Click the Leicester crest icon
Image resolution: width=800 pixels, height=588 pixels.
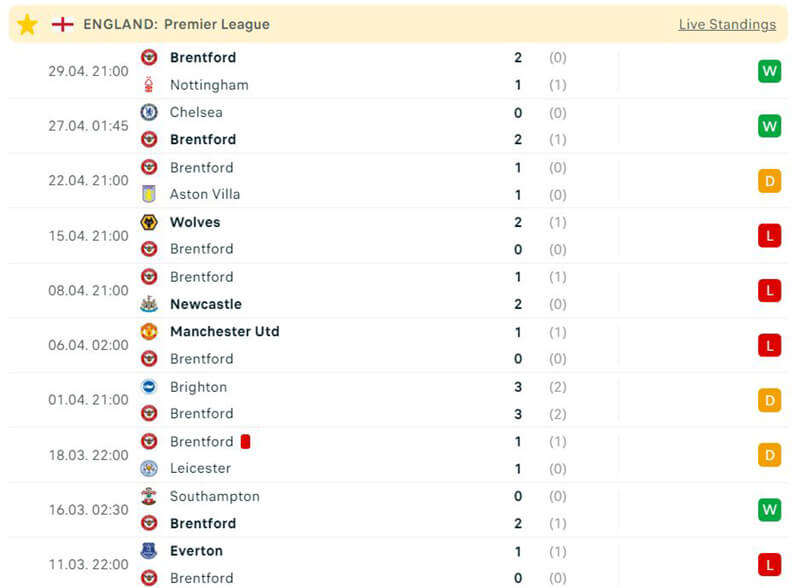pos(149,468)
